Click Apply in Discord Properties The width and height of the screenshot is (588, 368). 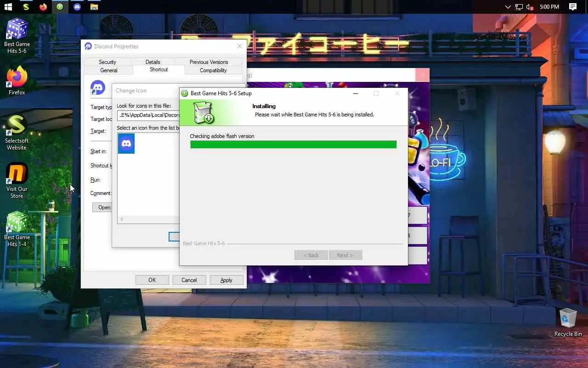click(x=226, y=280)
